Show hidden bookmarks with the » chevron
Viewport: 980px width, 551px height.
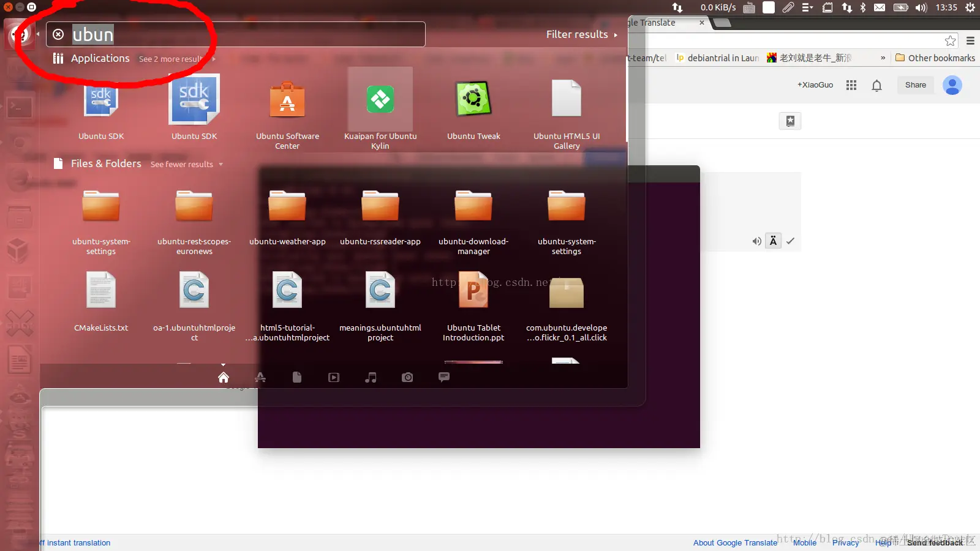point(883,58)
